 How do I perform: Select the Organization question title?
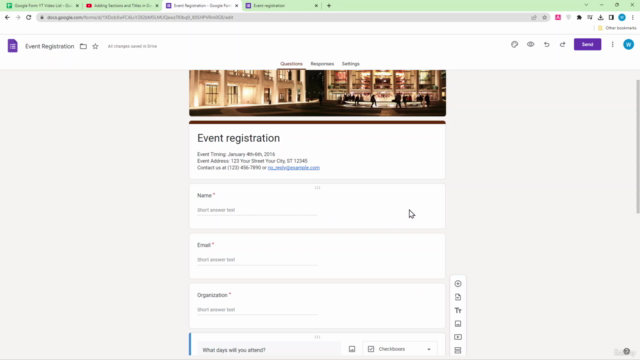[212, 295]
